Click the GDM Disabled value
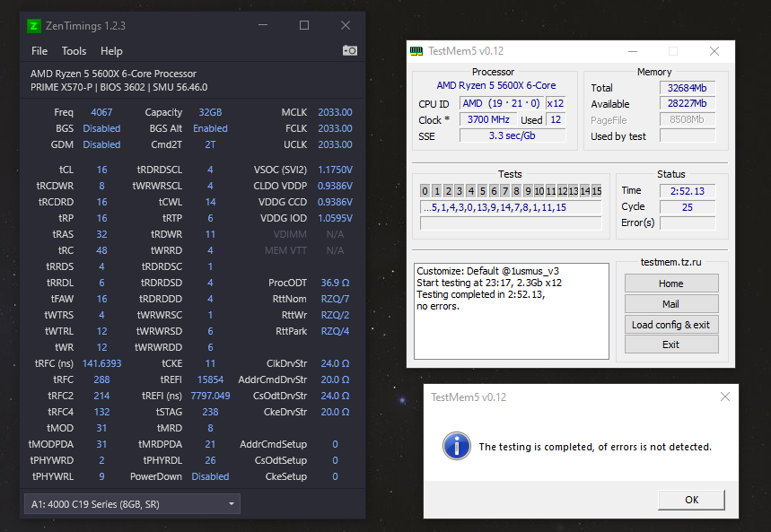Screen dimensions: 771x532 pyautogui.click(x=101, y=144)
